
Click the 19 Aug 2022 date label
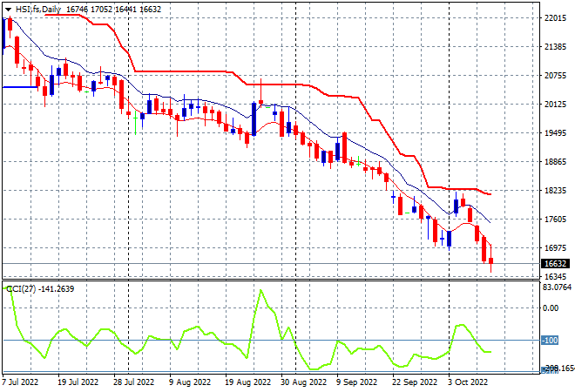point(248,382)
